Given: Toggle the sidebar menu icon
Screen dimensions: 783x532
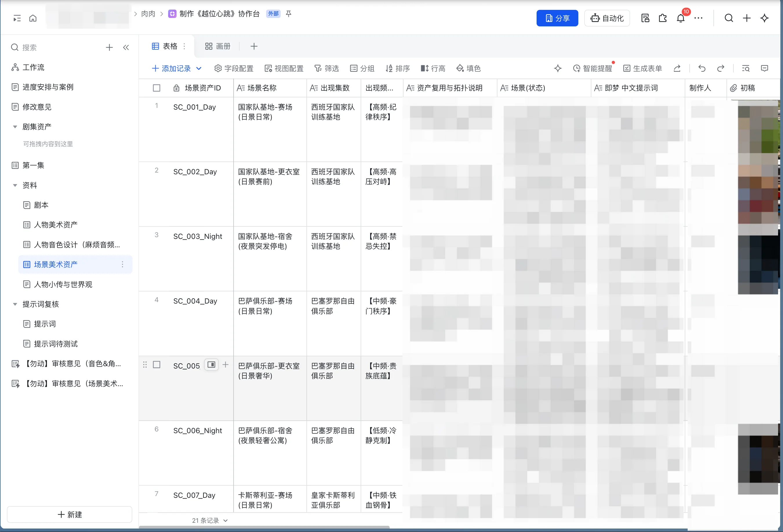Looking at the screenshot, I should click(x=17, y=18).
